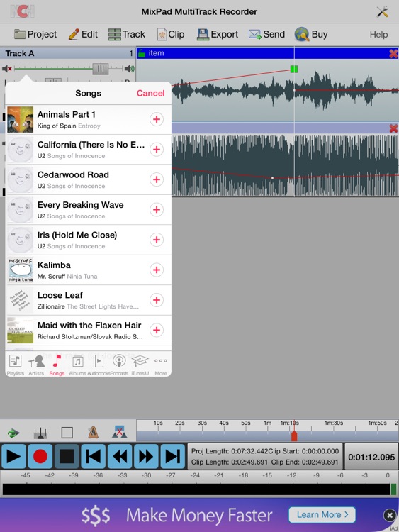Click the loud speaker icon on Track A
Viewport: 399px width, 532px height.
click(130, 69)
